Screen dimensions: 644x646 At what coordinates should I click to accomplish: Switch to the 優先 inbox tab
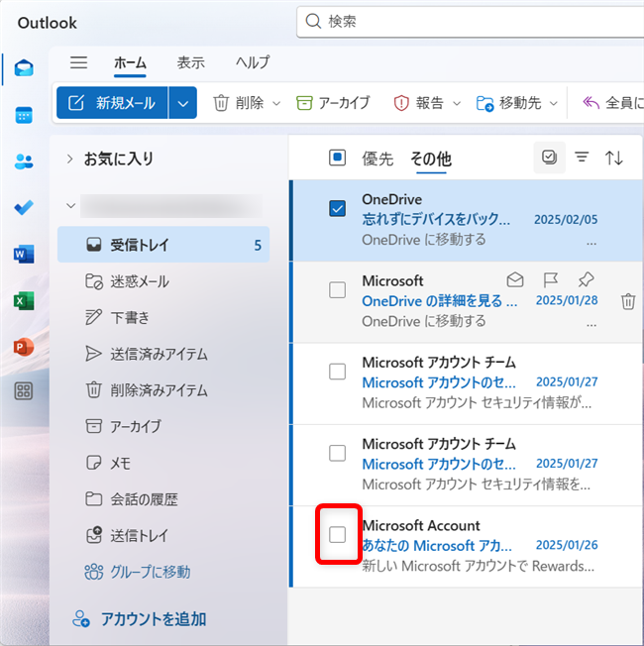click(x=377, y=159)
